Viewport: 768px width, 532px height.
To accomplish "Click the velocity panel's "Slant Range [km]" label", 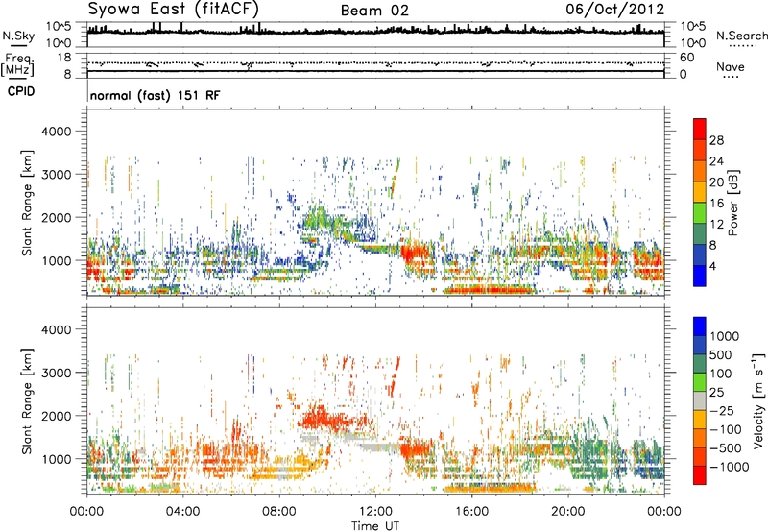I will click(27, 401).
